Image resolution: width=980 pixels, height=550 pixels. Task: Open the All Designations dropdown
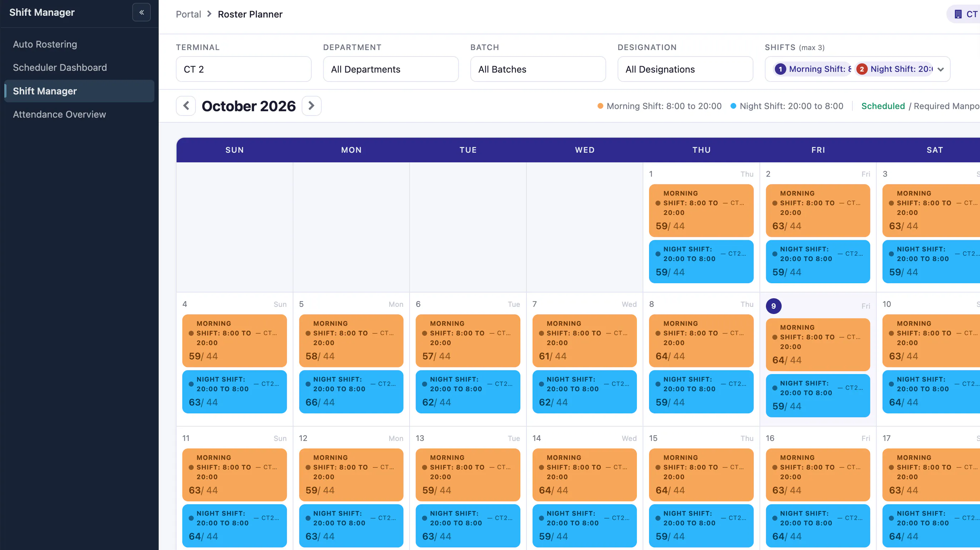click(x=685, y=69)
